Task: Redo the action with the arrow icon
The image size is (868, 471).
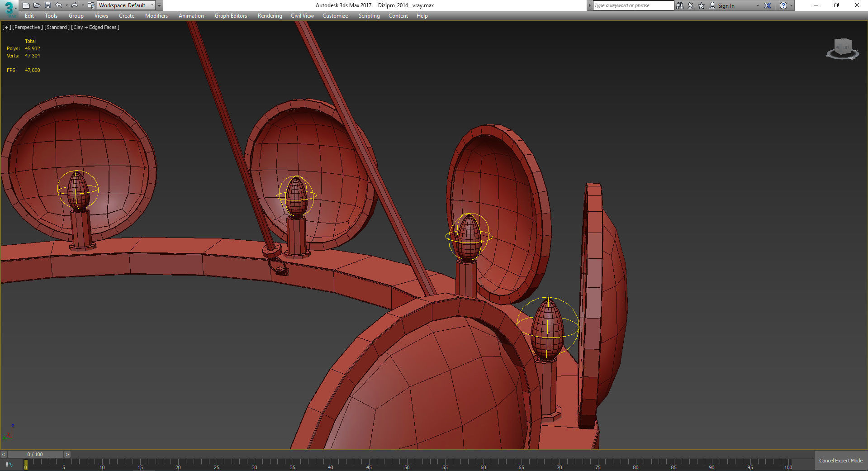Action: pos(75,5)
